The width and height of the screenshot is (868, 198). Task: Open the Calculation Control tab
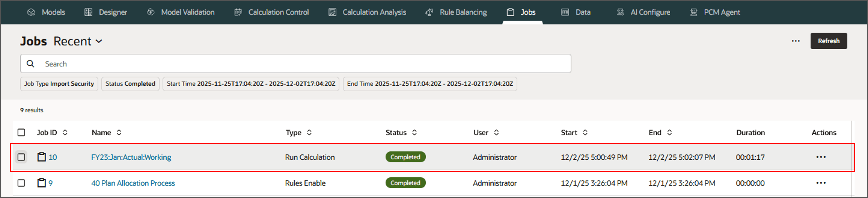pos(271,12)
